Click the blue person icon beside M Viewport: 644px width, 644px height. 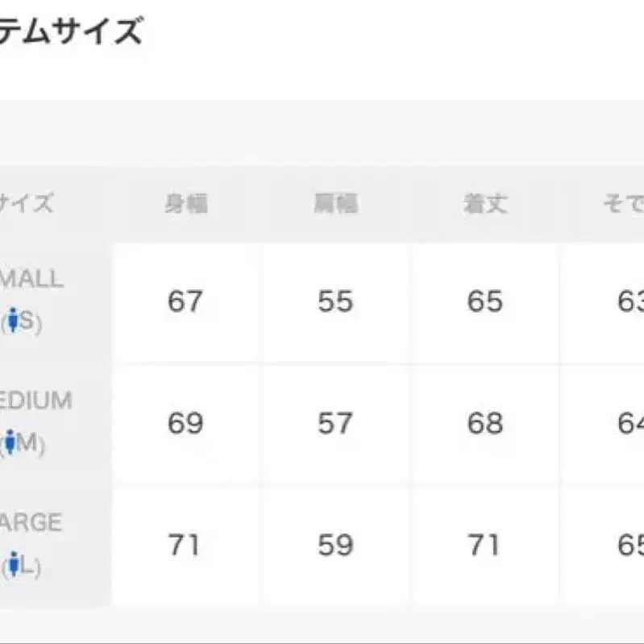point(10,443)
